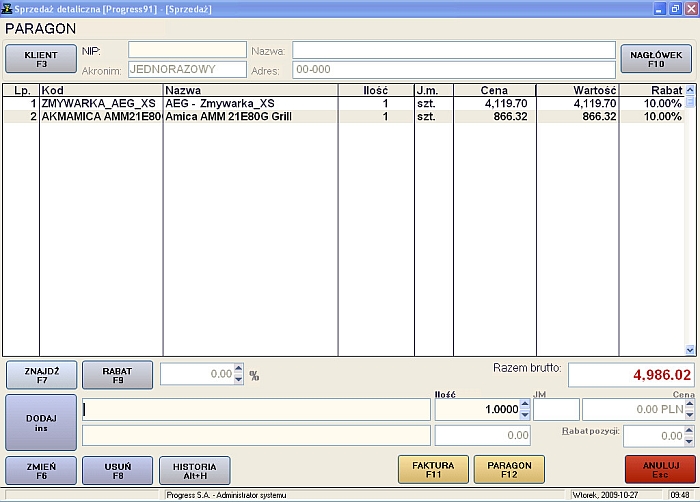The image size is (700, 502).
Task: Click the Nazwa column header in table
Action: coord(250,90)
